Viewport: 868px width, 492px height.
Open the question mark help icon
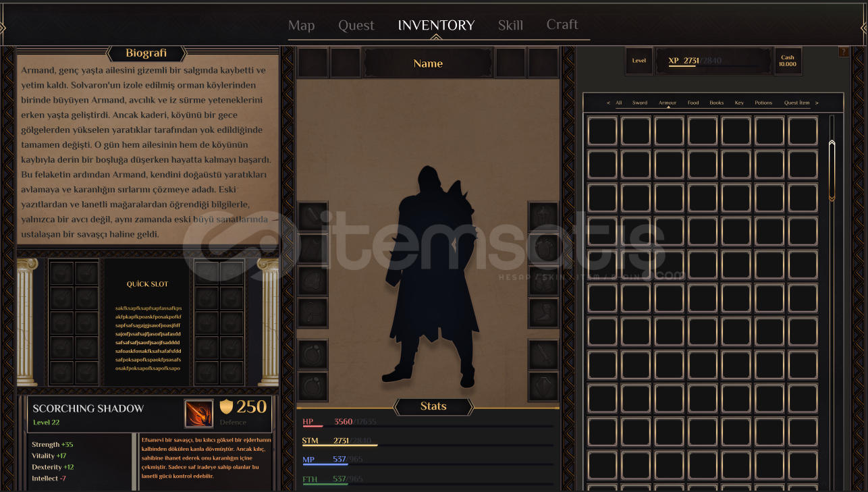tap(843, 52)
